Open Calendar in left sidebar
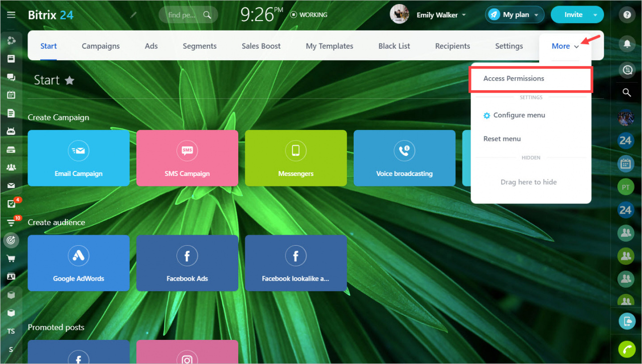Screen dimensions: 642x364 [11, 95]
